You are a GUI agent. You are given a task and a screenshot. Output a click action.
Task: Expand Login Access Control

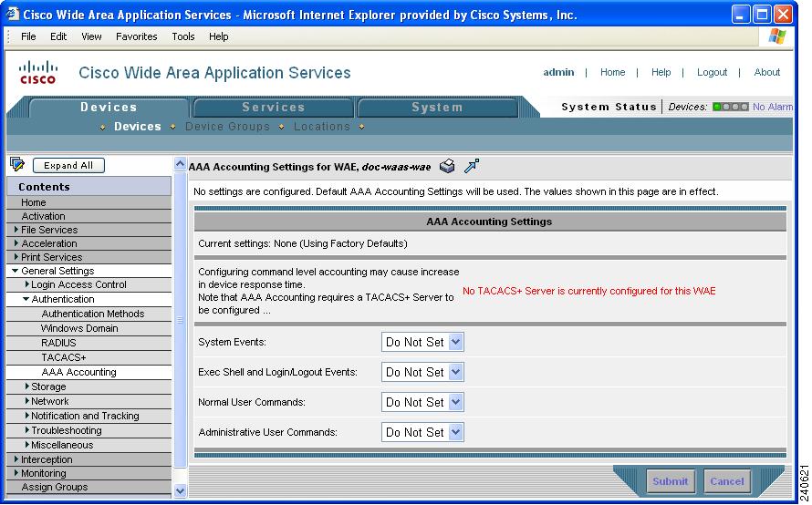(27, 284)
